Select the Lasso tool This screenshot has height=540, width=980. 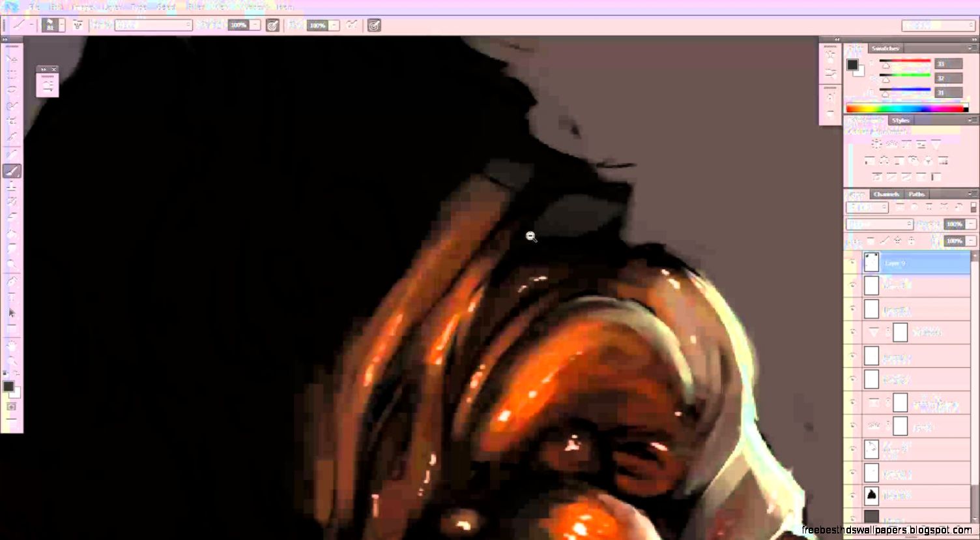coord(11,89)
